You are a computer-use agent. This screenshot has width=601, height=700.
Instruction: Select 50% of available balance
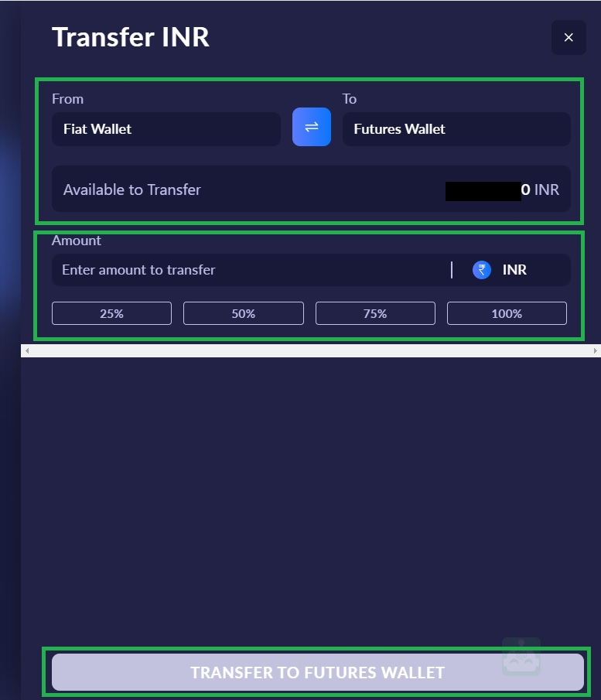coord(244,313)
